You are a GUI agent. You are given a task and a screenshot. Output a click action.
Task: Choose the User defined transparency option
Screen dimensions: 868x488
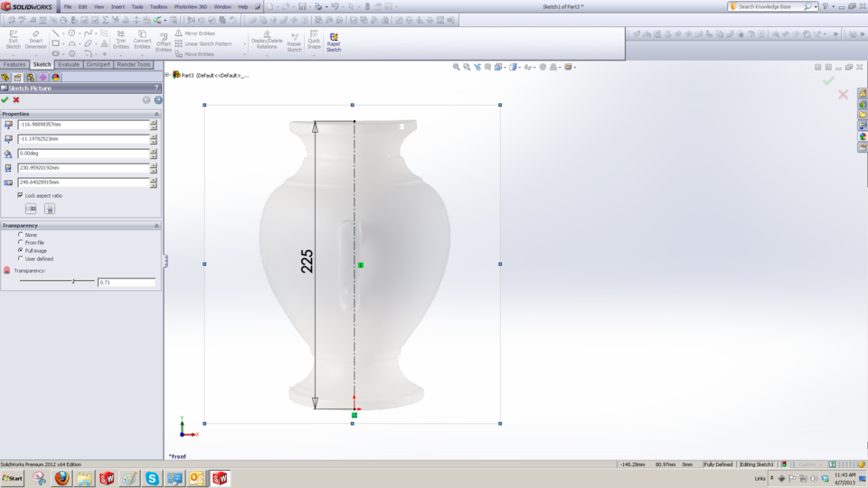pyautogui.click(x=21, y=258)
